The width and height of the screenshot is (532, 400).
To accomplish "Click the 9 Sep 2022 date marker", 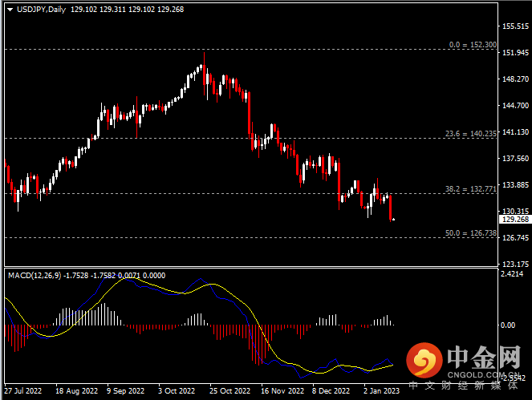I will 125,390.
